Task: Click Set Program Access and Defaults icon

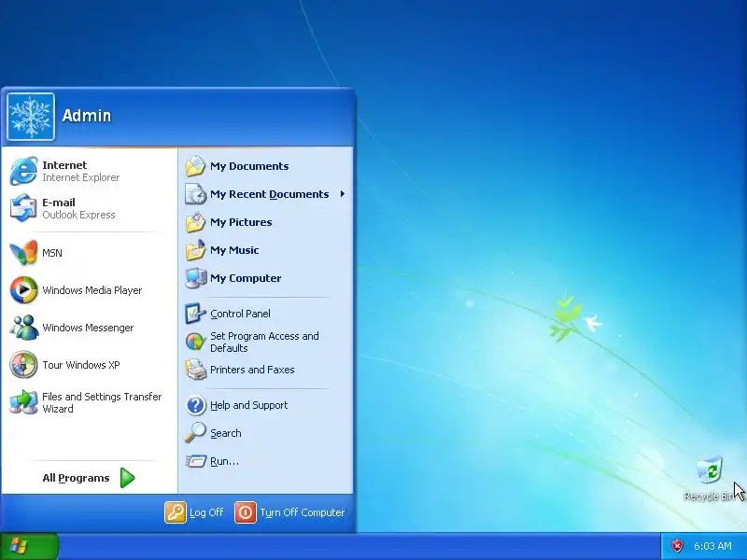Action: click(195, 342)
